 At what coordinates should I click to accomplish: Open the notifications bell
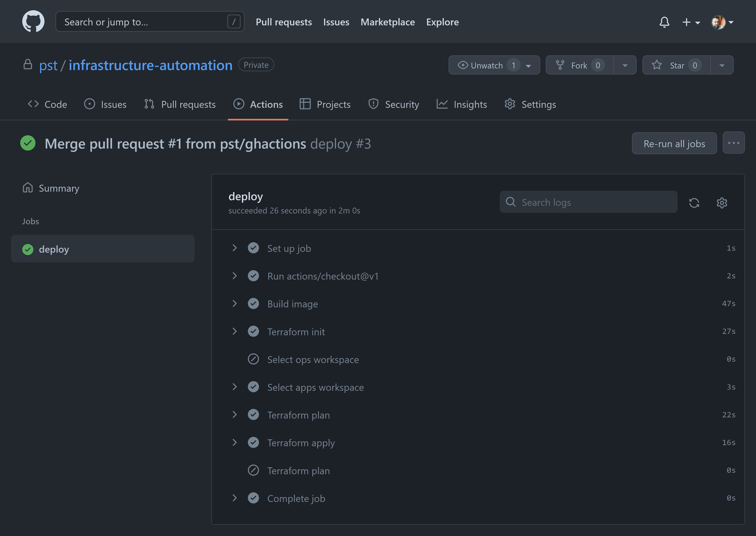coord(665,22)
